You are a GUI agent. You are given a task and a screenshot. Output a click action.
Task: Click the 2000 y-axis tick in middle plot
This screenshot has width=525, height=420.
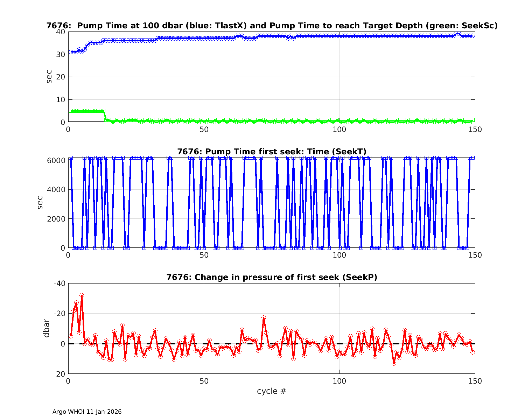pyautogui.click(x=57, y=219)
